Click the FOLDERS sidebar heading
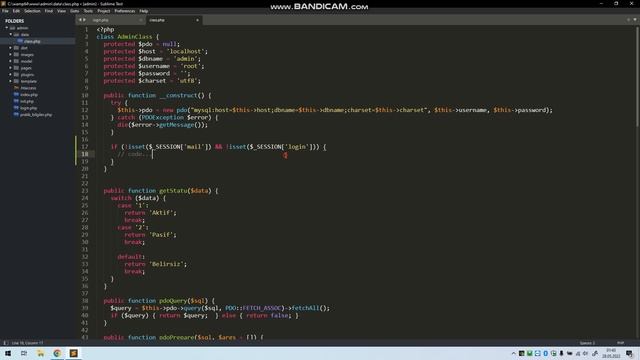640x360 pixels. point(14,21)
